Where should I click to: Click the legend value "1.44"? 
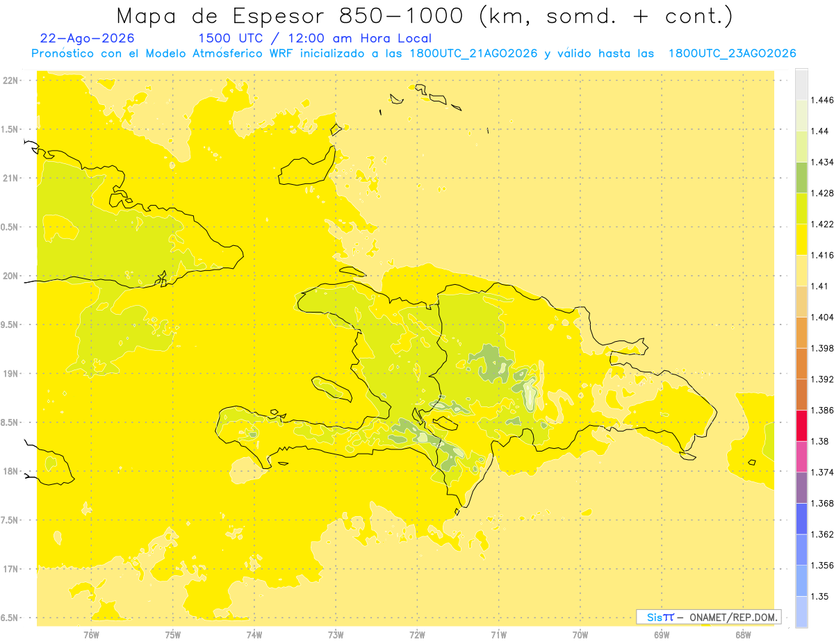[x=819, y=131]
